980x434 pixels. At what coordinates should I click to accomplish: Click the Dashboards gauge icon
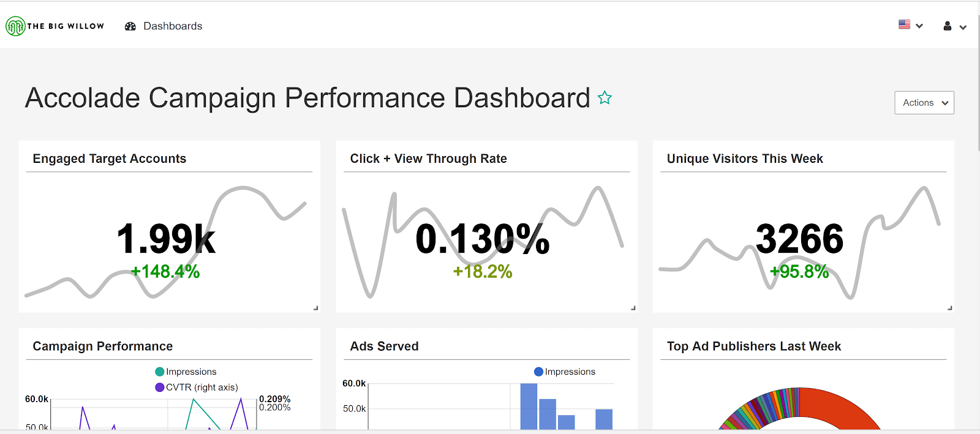point(130,26)
